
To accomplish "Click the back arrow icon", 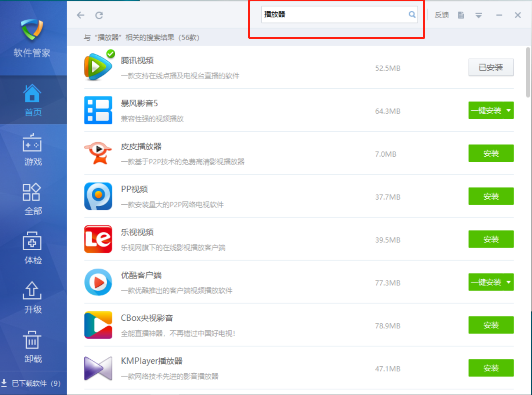I will coord(80,15).
